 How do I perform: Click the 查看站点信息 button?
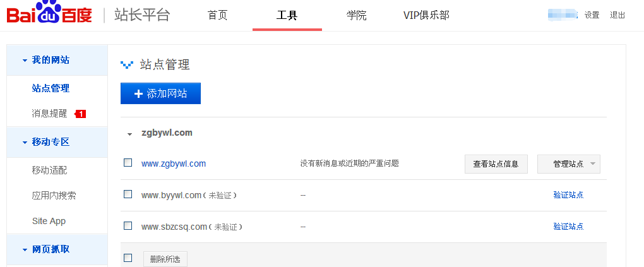[x=496, y=164]
